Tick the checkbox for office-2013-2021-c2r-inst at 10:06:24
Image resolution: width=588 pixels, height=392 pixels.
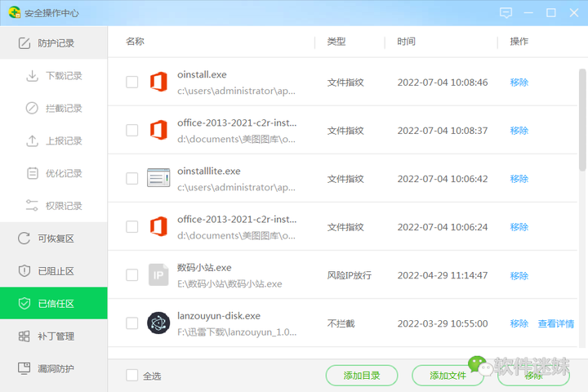(132, 226)
